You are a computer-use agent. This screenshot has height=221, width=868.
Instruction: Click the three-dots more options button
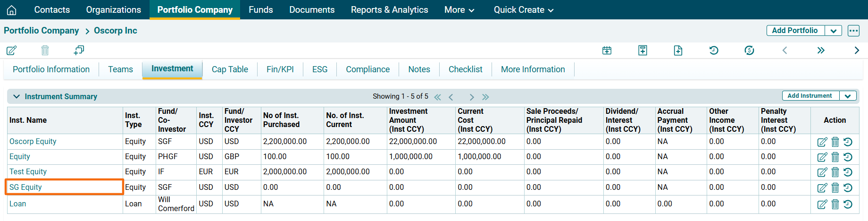click(853, 31)
